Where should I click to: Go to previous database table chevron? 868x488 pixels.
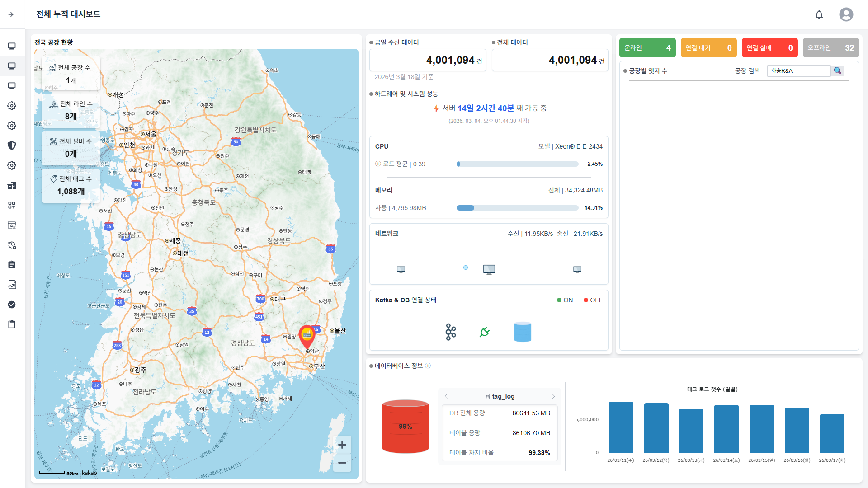(x=446, y=396)
